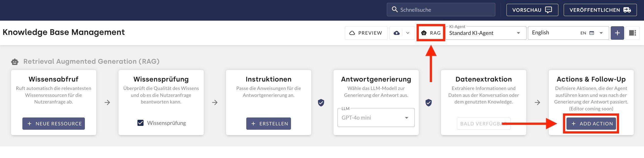
Task: Toggle the side panel layout icon
Action: click(632, 33)
